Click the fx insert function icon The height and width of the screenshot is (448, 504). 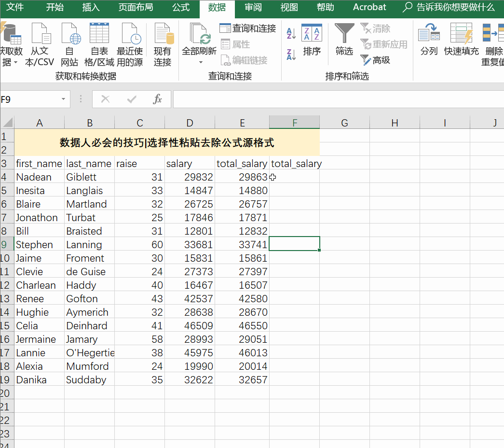pyautogui.click(x=157, y=99)
